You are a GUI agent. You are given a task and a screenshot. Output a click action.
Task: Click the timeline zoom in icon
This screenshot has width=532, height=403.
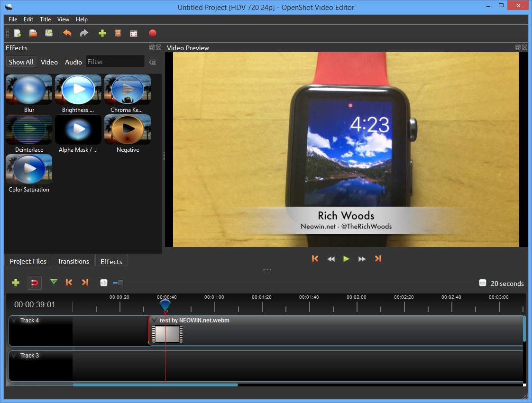point(104,283)
